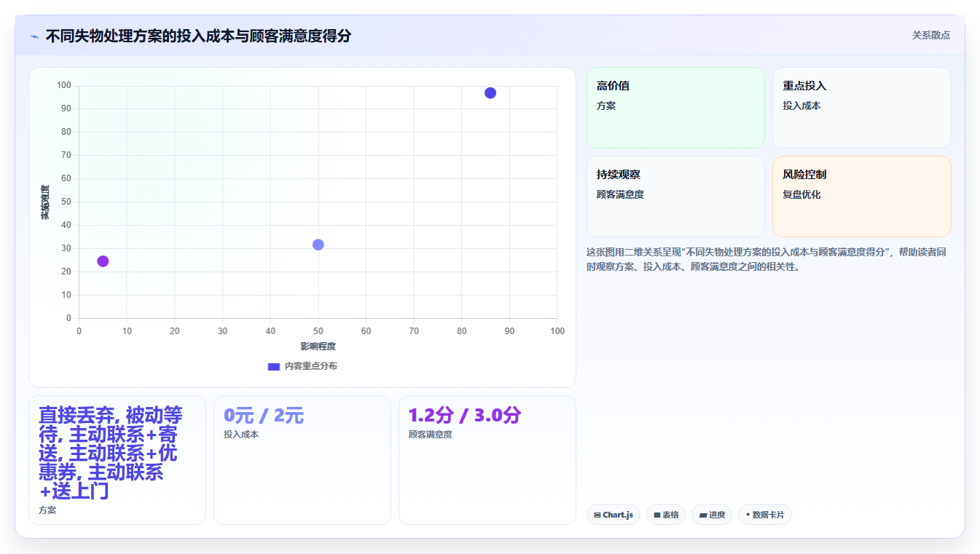Toggle the 内容重点分布 legend color box

coord(274,366)
